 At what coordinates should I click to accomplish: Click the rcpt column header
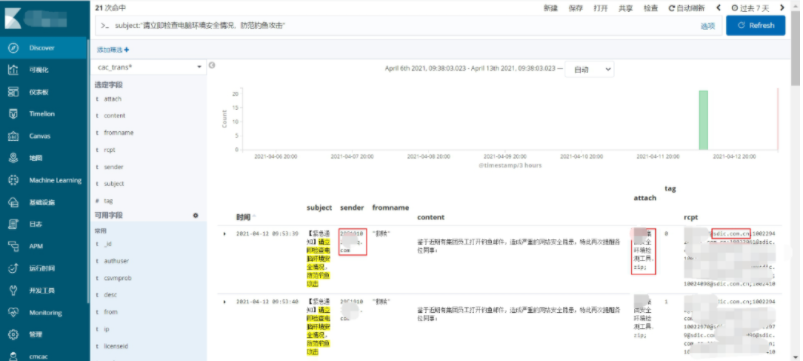pyautogui.click(x=692, y=218)
